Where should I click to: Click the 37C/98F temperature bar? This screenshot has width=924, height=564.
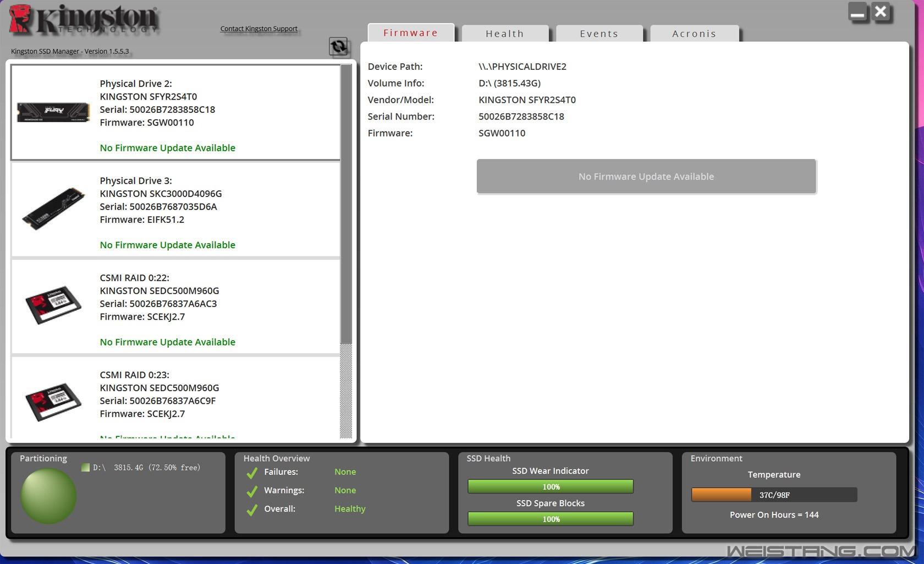774,495
